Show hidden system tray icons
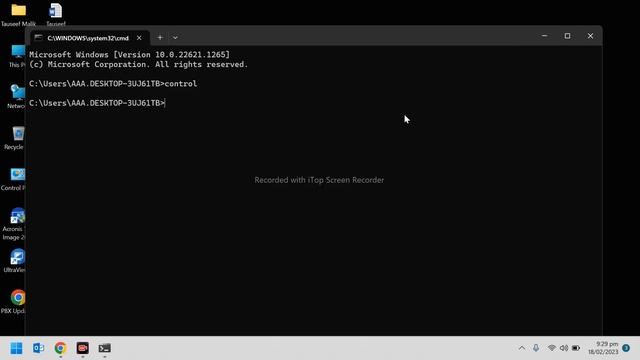Viewport: 640px width, 360px height. [x=522, y=348]
